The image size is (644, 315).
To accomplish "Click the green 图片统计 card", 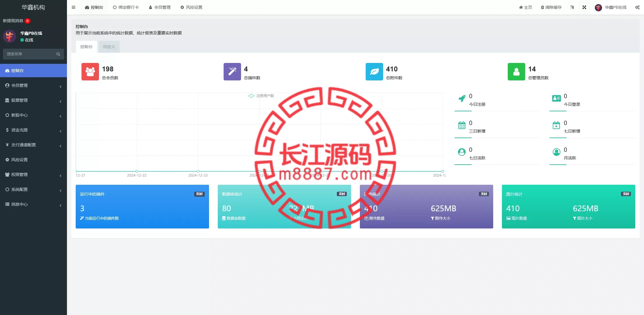I will click(x=569, y=207).
